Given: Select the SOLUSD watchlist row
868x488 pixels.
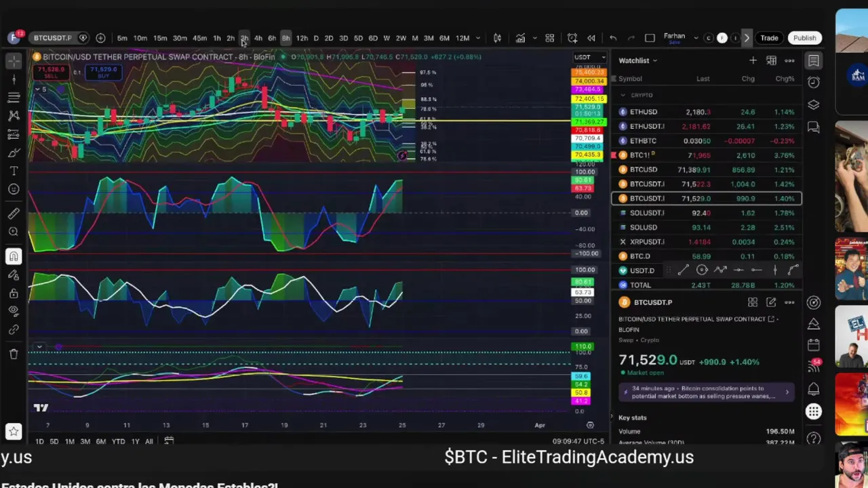Looking at the screenshot, I should (x=707, y=228).
